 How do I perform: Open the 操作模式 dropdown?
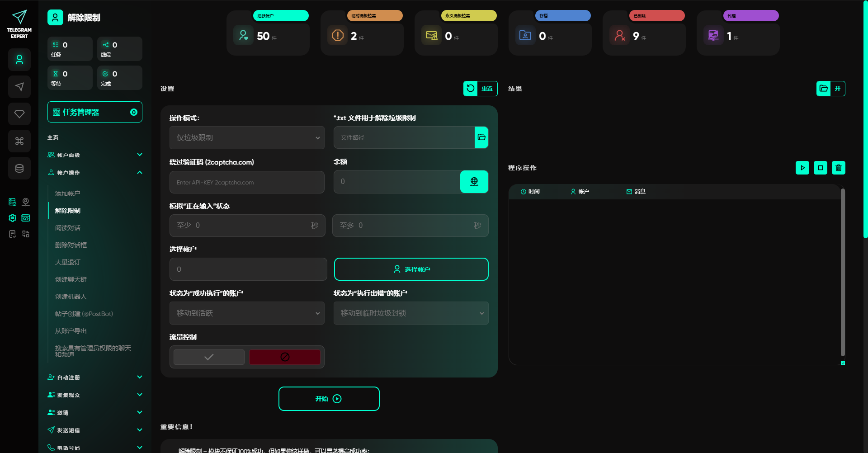(247, 138)
